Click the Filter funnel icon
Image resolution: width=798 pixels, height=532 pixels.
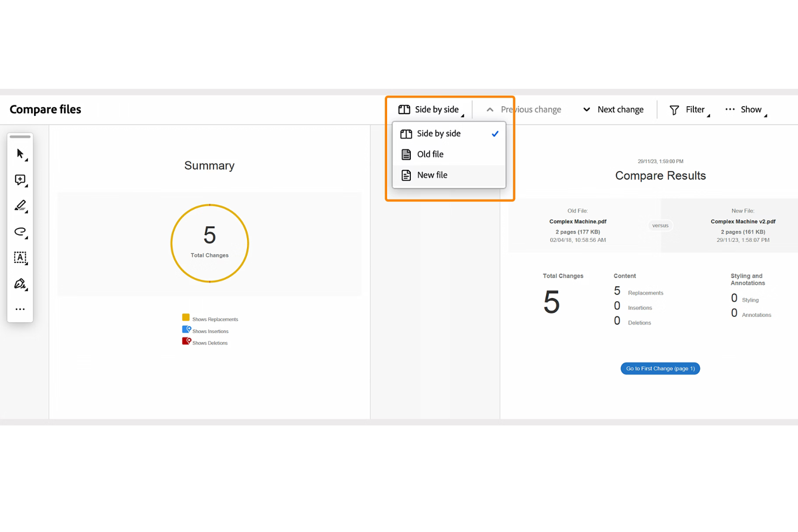674,109
